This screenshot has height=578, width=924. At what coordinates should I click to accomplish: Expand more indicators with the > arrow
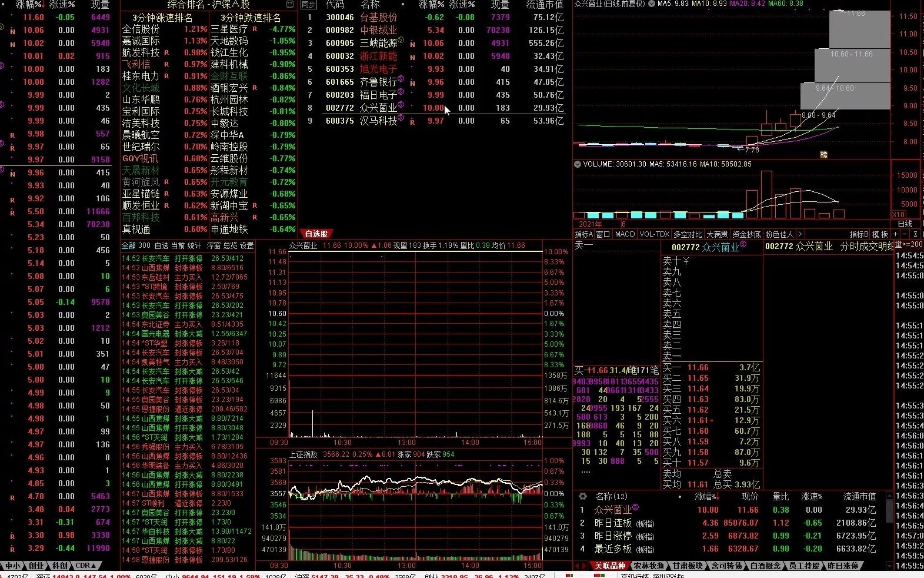799,234
